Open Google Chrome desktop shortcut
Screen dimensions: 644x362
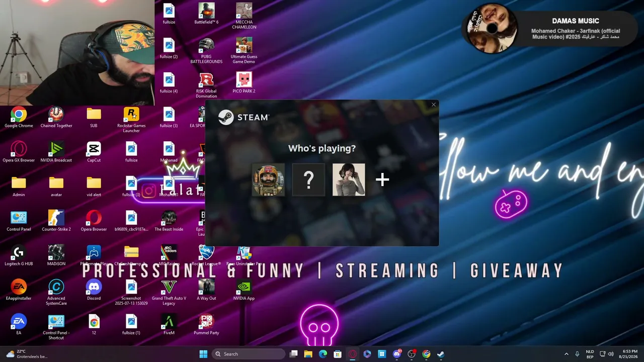19,118
